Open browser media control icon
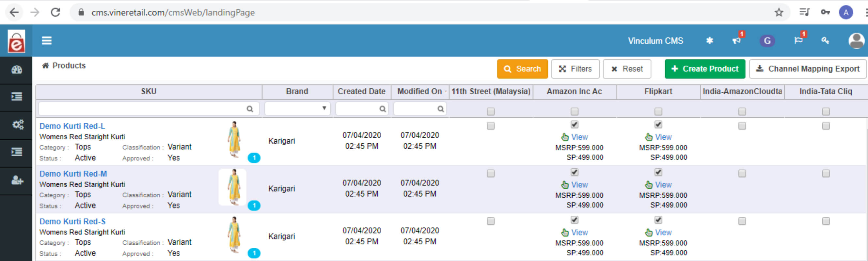 (x=804, y=12)
